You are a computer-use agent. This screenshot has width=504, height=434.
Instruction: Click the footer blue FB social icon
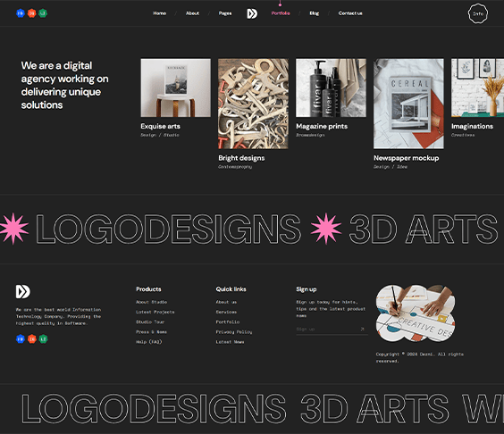[21, 339]
